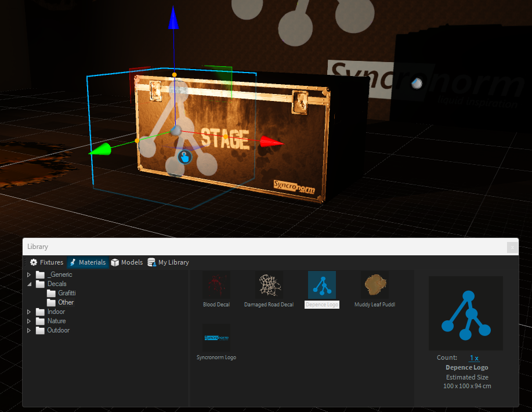Click the gizmo center sphere
This screenshot has height=412, width=532.
point(176,131)
